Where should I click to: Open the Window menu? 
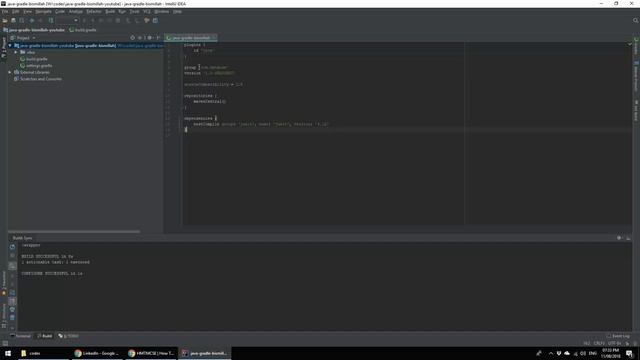tap(162, 11)
